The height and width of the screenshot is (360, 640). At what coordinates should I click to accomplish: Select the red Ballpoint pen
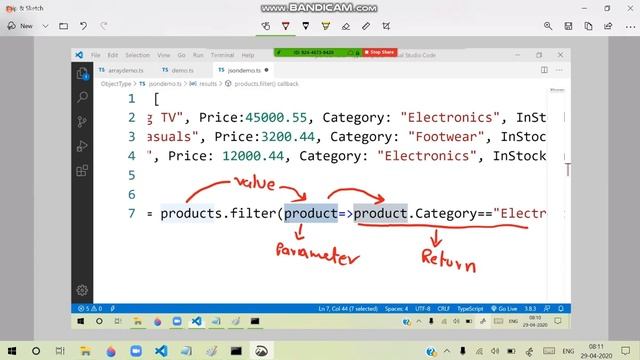[x=286, y=26]
